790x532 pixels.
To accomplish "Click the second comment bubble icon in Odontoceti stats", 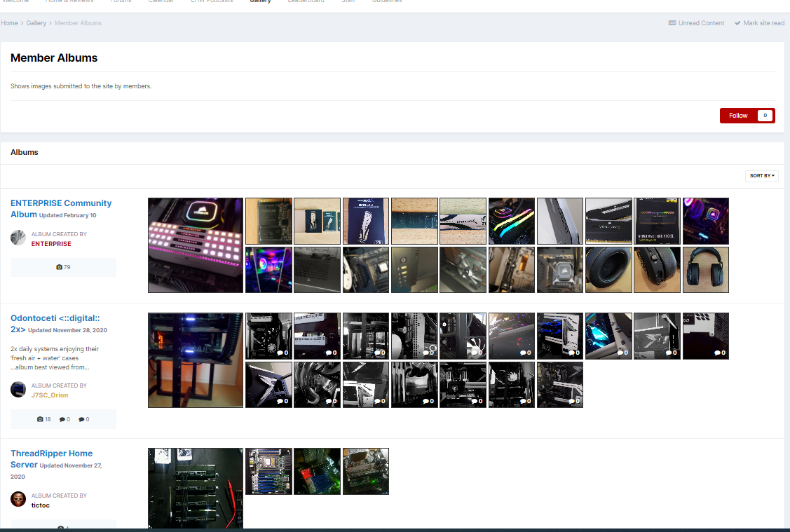I will (81, 419).
